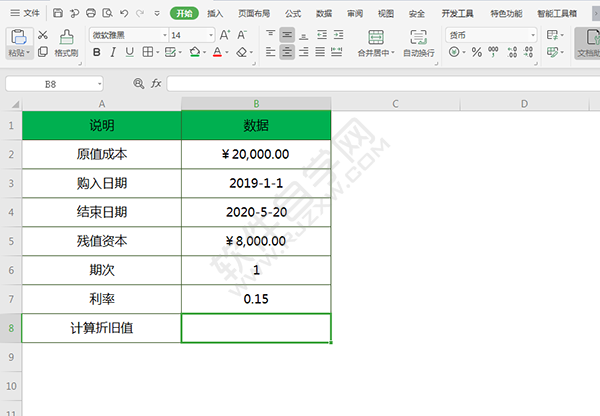The height and width of the screenshot is (416, 600).
Task: Expand the font color dropdown arrow
Action: tap(227, 52)
